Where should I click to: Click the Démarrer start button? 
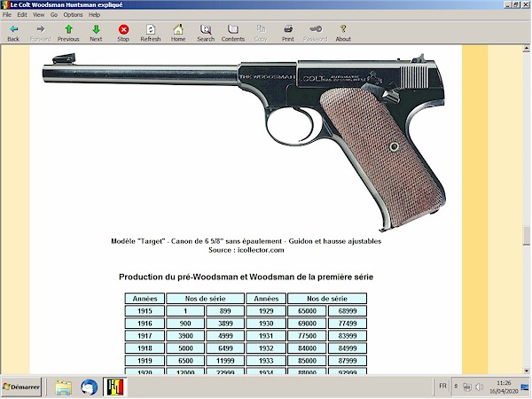tap(21, 387)
